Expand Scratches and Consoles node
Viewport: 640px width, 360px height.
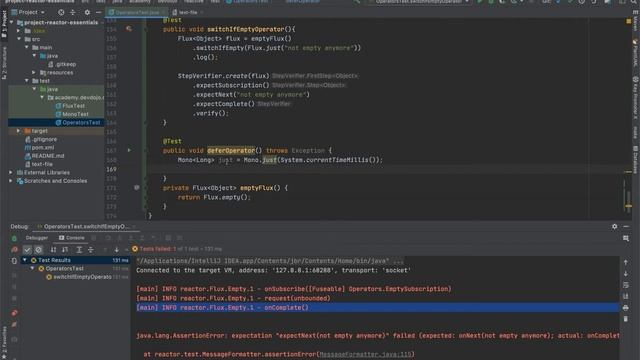(11, 181)
